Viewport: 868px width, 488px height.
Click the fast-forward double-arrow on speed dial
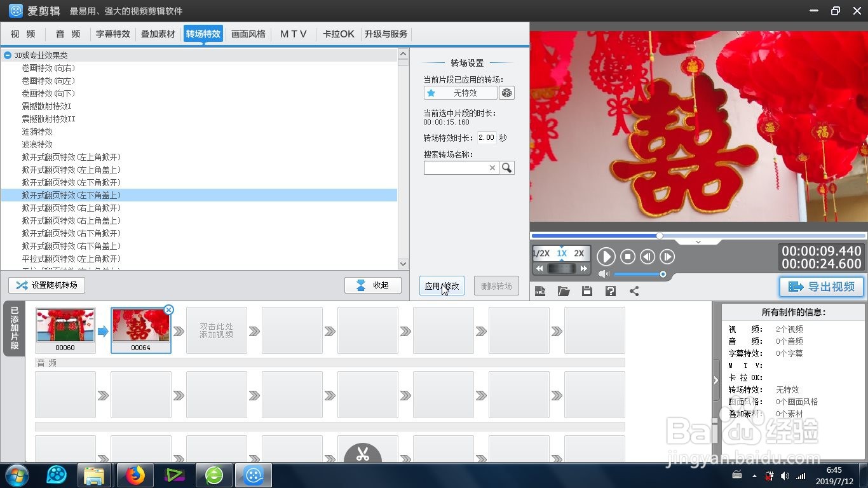(x=583, y=269)
